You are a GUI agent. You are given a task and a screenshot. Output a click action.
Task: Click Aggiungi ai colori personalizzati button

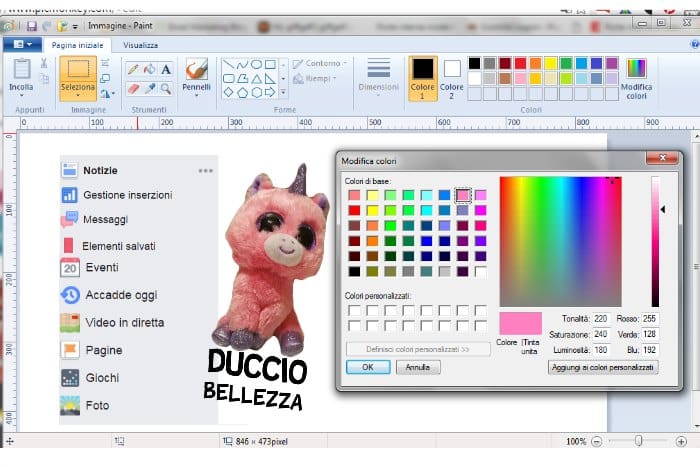pyautogui.click(x=603, y=367)
